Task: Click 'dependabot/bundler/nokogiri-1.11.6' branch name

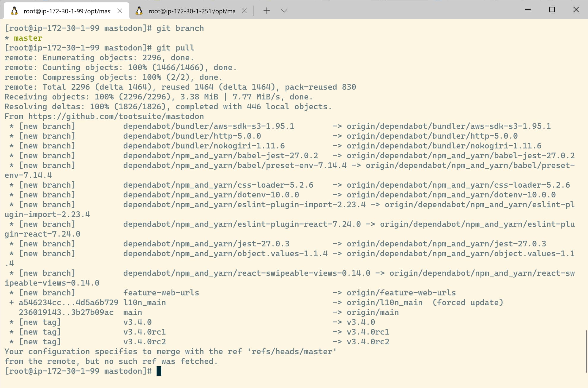Action: tap(204, 146)
